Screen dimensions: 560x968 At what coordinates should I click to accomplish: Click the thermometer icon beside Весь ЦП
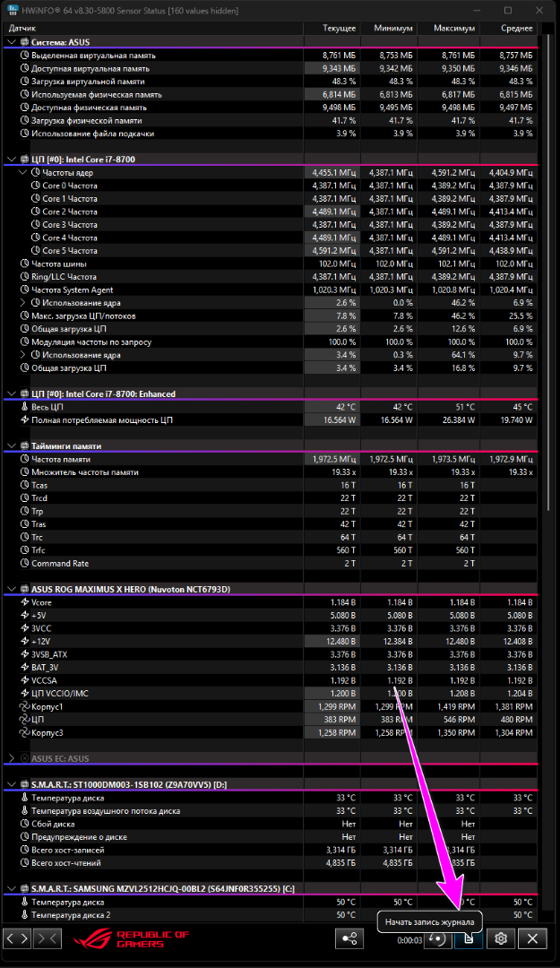point(25,407)
